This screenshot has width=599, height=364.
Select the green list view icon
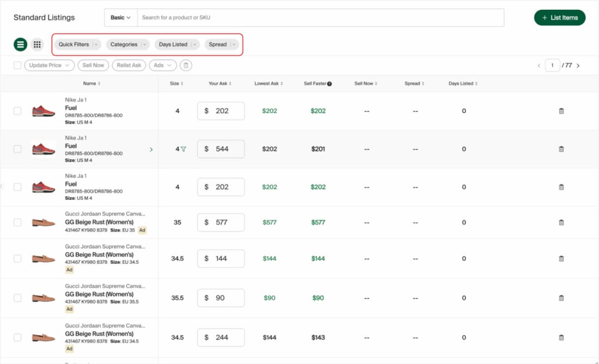click(x=20, y=44)
